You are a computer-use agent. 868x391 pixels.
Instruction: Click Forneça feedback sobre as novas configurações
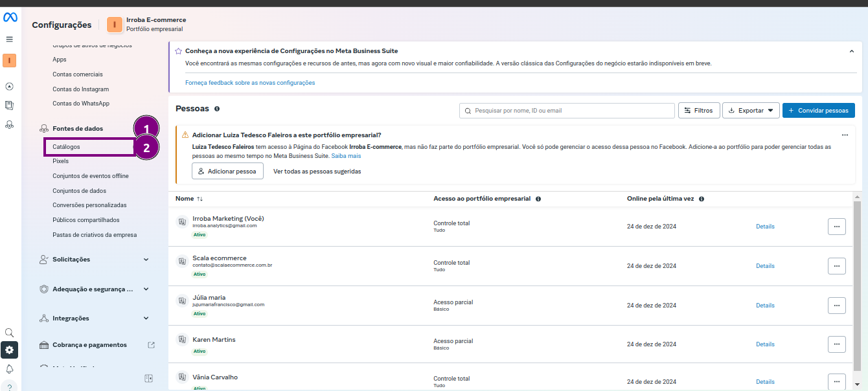tap(250, 83)
